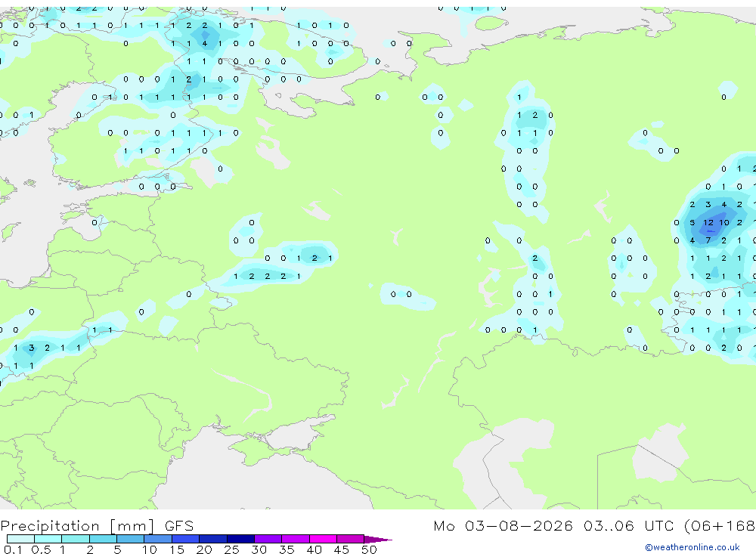756x554 pixels.
Task: Open the ©weatheronline.co.uk link
Action: click(692, 547)
